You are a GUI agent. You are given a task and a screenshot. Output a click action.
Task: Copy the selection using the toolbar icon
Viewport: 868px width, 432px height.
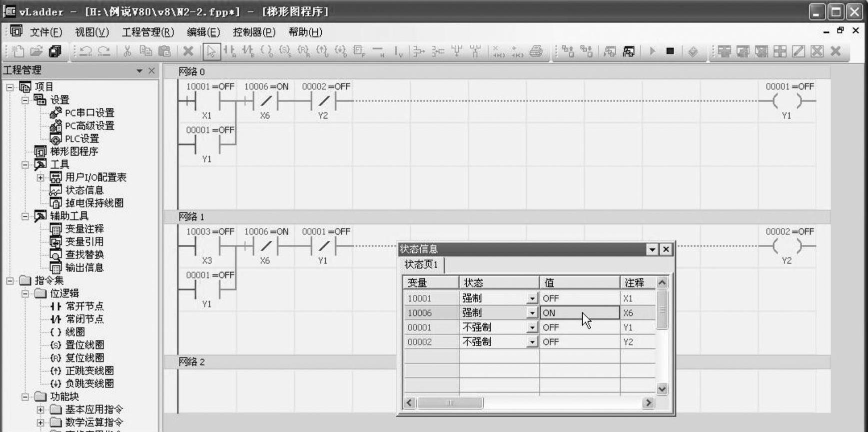(146, 51)
